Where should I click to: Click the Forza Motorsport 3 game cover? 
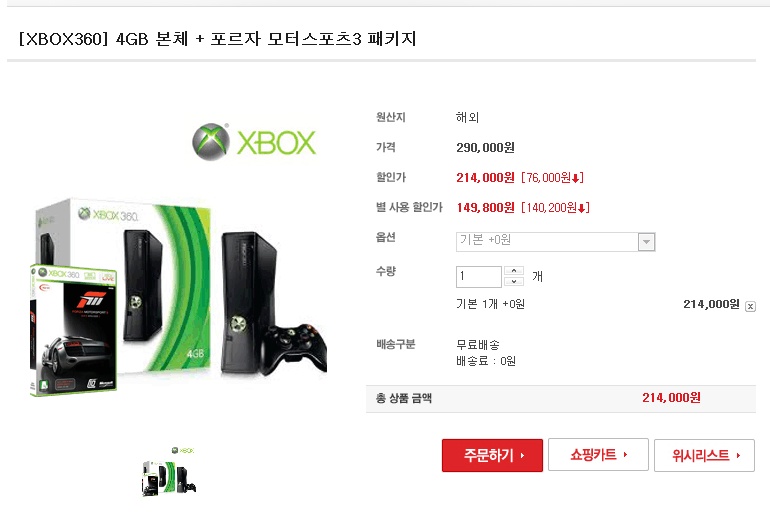[x=74, y=330]
